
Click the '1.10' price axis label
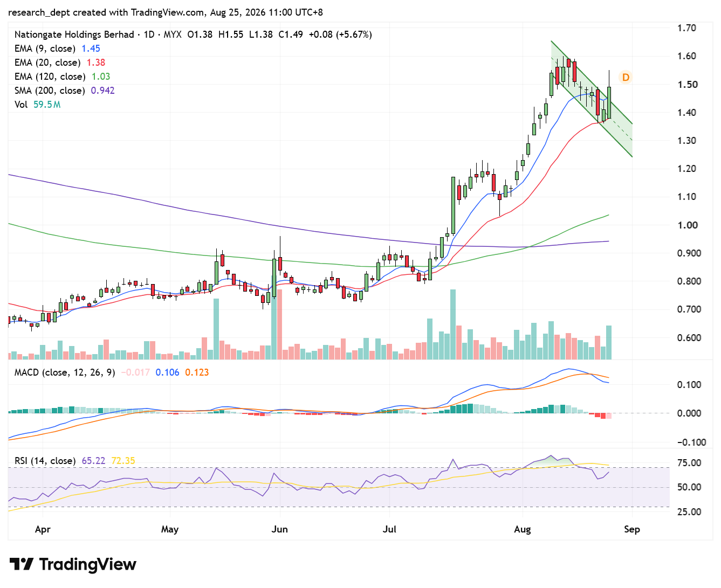(x=686, y=197)
